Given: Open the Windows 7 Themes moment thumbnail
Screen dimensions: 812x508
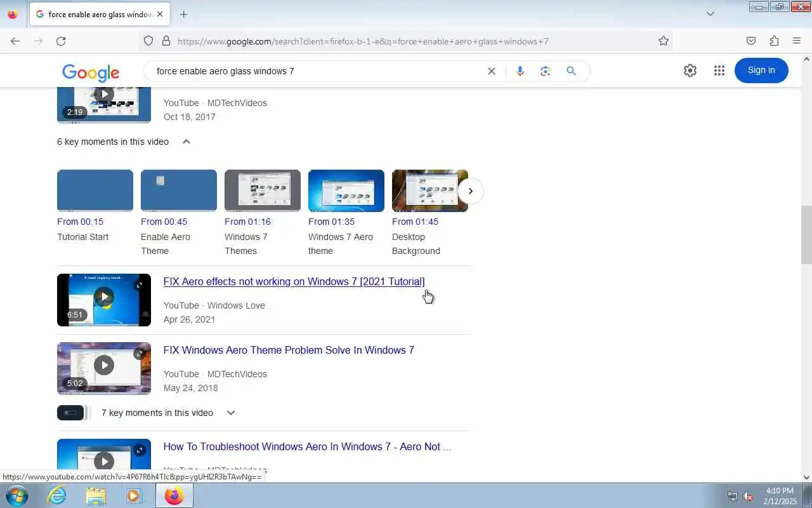Looking at the screenshot, I should point(263,190).
